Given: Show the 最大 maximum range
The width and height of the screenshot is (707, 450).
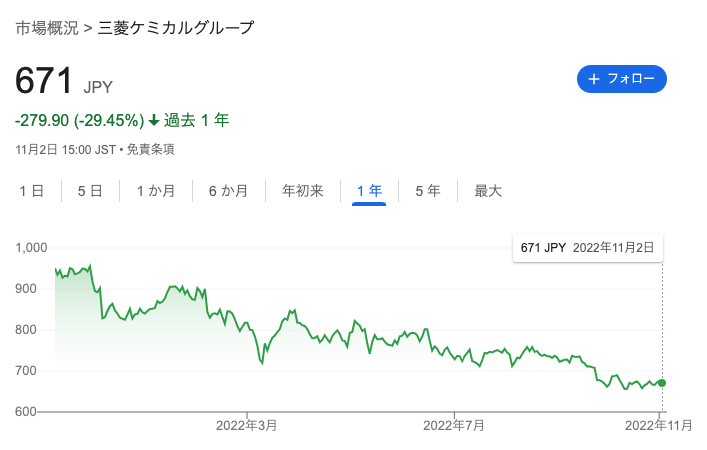Looking at the screenshot, I should tap(488, 191).
